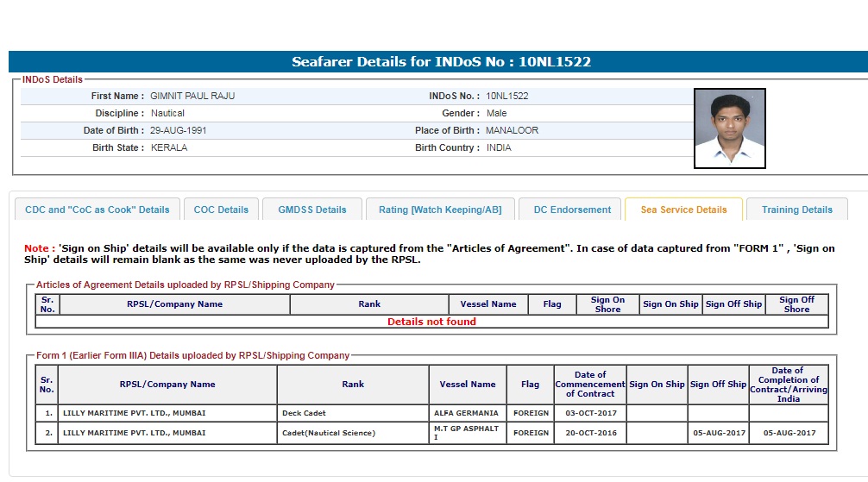The height and width of the screenshot is (482, 868).
Task: Select the contract start date 20-OCT-2016
Action: [x=589, y=433]
